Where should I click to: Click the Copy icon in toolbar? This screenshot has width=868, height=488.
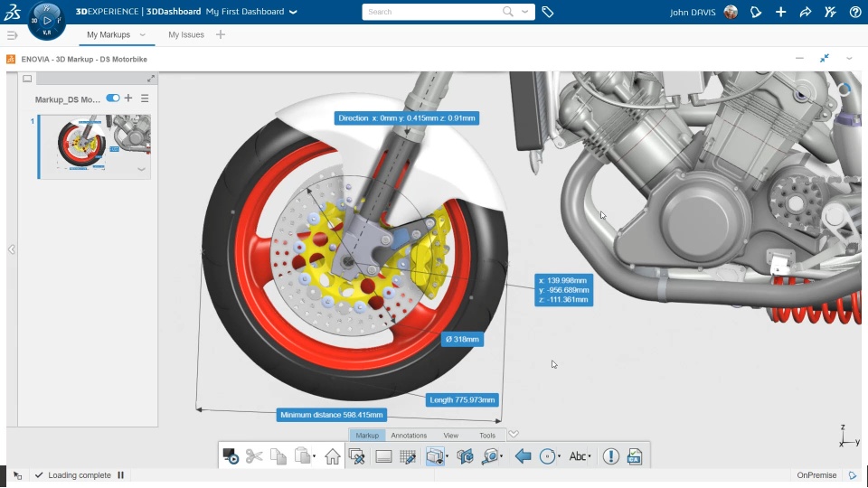coord(278,456)
